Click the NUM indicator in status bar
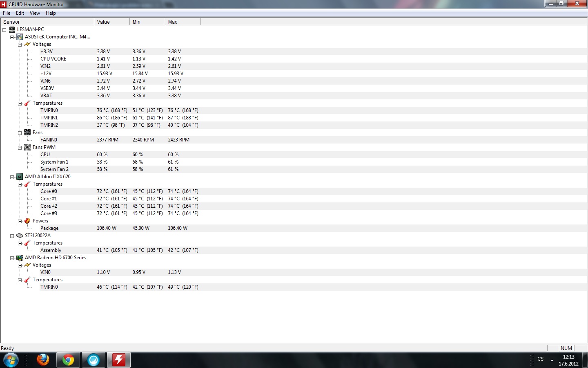588x368 pixels. pos(566,348)
